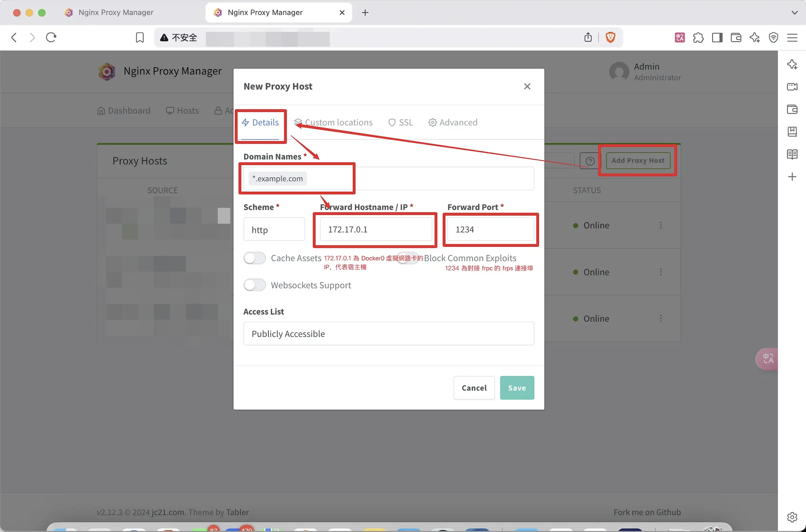
Task: Open the Brave Wallet toolbar icon
Action: click(736, 37)
